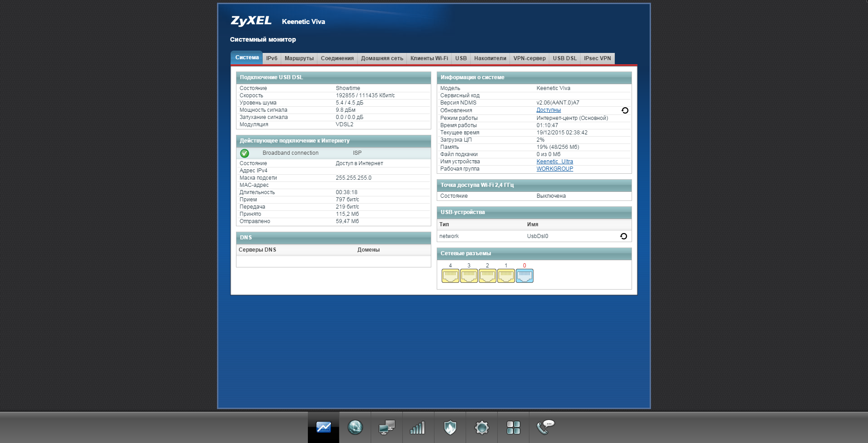Click the Информация о системе panel header
Image resolution: width=868 pixels, height=443 pixels.
pos(534,77)
